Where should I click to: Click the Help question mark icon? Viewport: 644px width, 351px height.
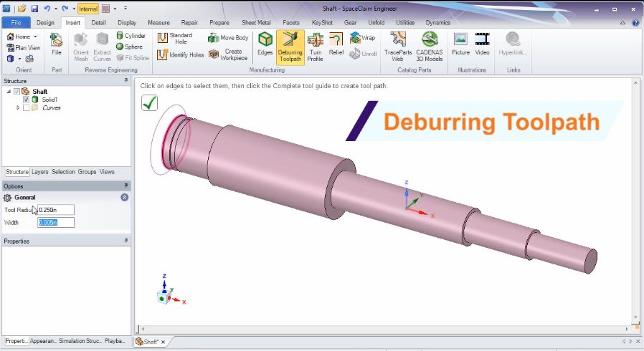[x=635, y=23]
